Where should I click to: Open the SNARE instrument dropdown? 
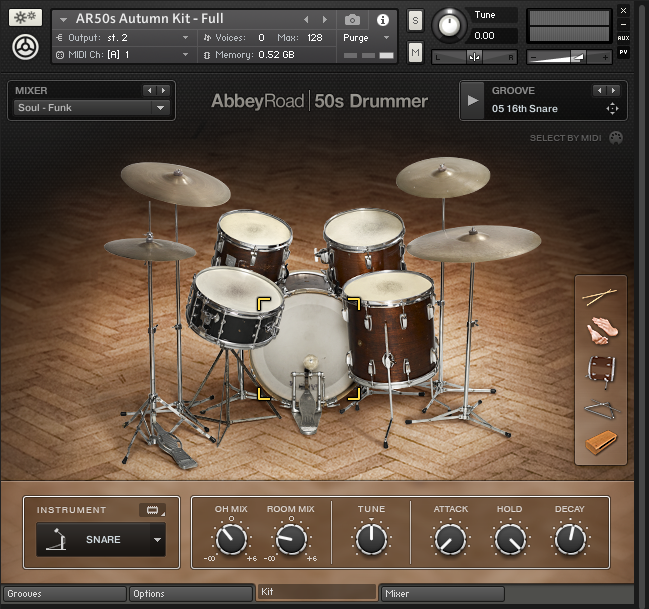click(156, 540)
